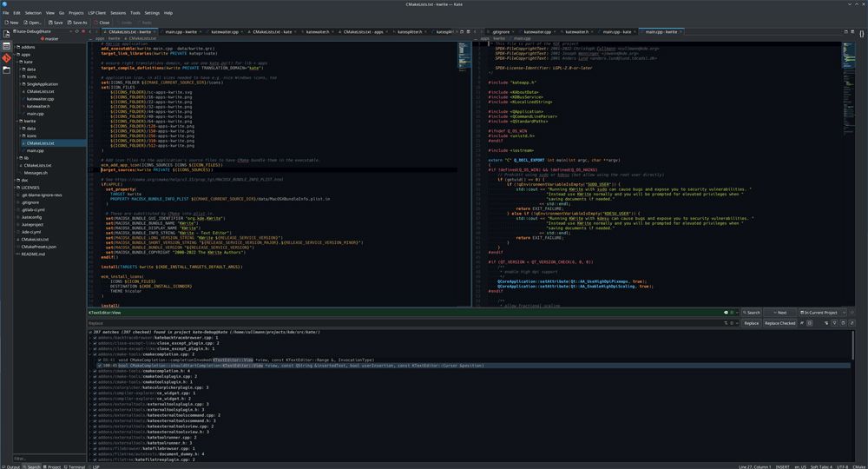Expand the lib folder in project tree
The width and height of the screenshot is (868, 469).
[17, 158]
